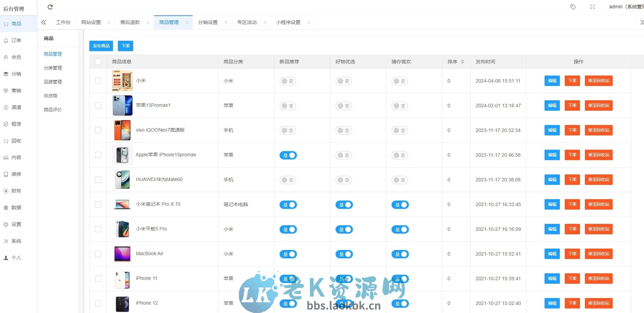Open admin user menu in header
The height and width of the screenshot is (313, 644).
pyautogui.click(x=626, y=7)
